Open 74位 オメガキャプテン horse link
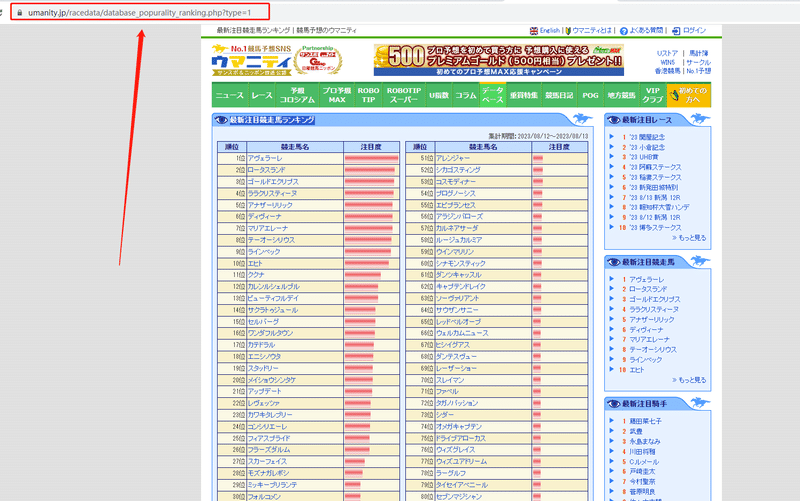800x501 pixels. [x=459, y=427]
